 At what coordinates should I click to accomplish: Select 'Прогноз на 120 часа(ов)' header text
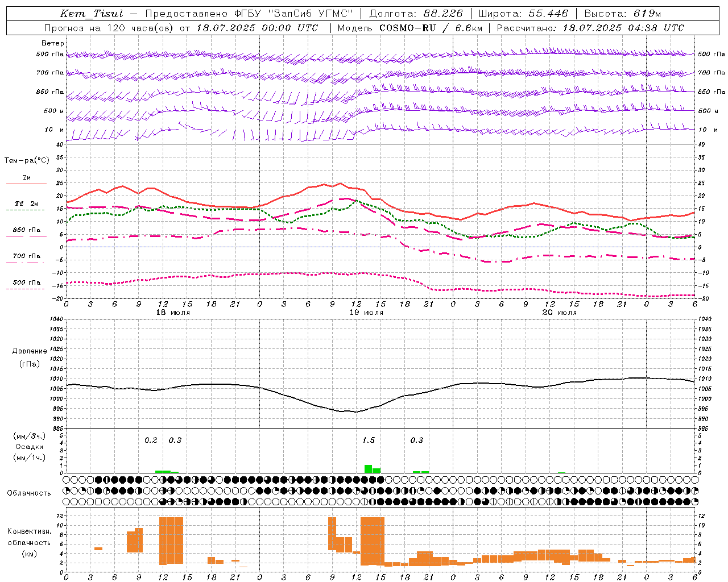pyautogui.click(x=110, y=28)
